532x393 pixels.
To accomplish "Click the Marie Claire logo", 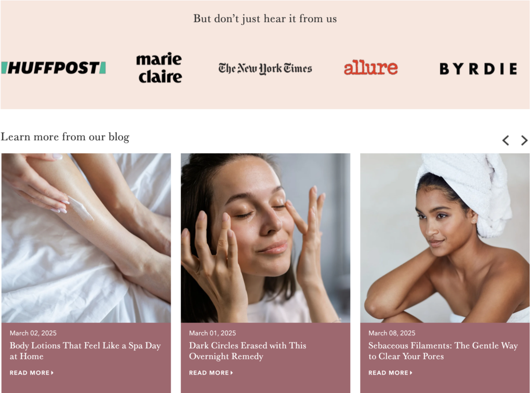I will pyautogui.click(x=159, y=68).
